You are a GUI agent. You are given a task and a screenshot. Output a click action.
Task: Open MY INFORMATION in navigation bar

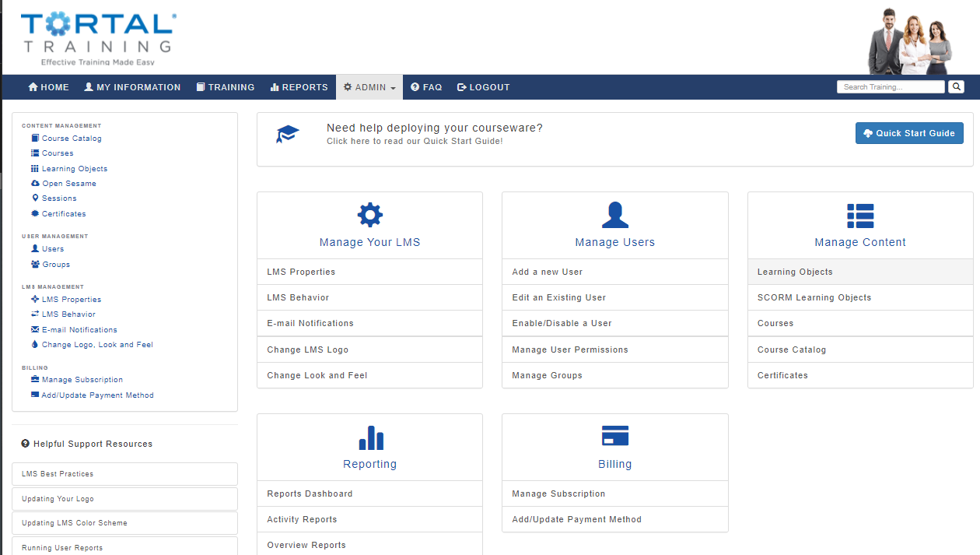pyautogui.click(x=132, y=87)
